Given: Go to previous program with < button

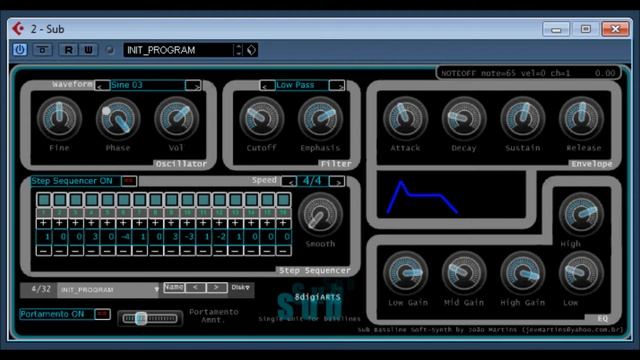Looking at the screenshot, I should pos(196,287).
